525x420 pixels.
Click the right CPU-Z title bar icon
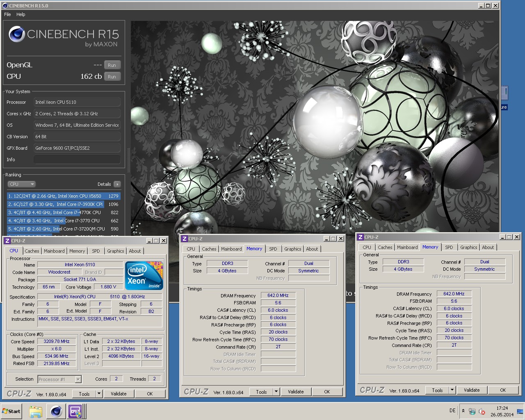(x=361, y=237)
